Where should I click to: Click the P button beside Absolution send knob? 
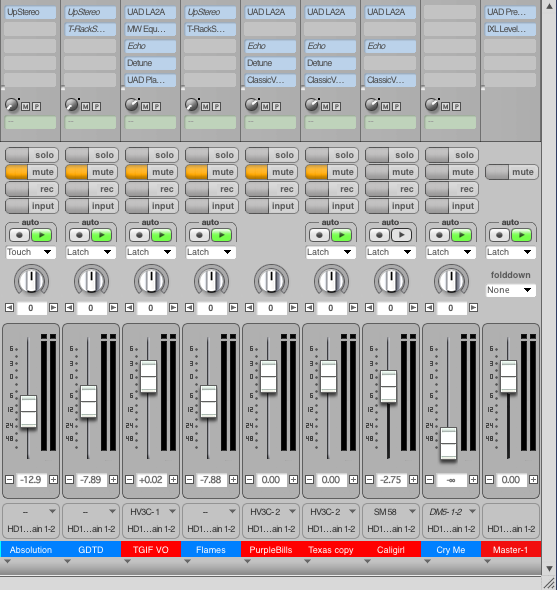point(37,106)
